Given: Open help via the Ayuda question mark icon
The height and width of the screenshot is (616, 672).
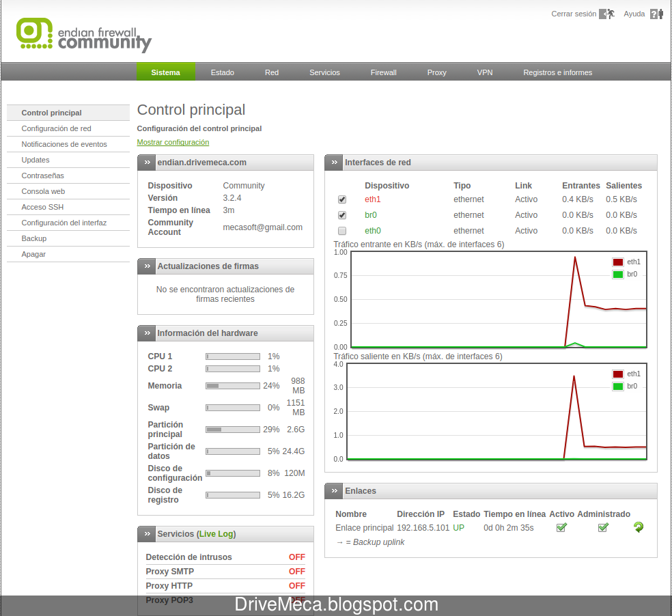Looking at the screenshot, I should (653, 13).
